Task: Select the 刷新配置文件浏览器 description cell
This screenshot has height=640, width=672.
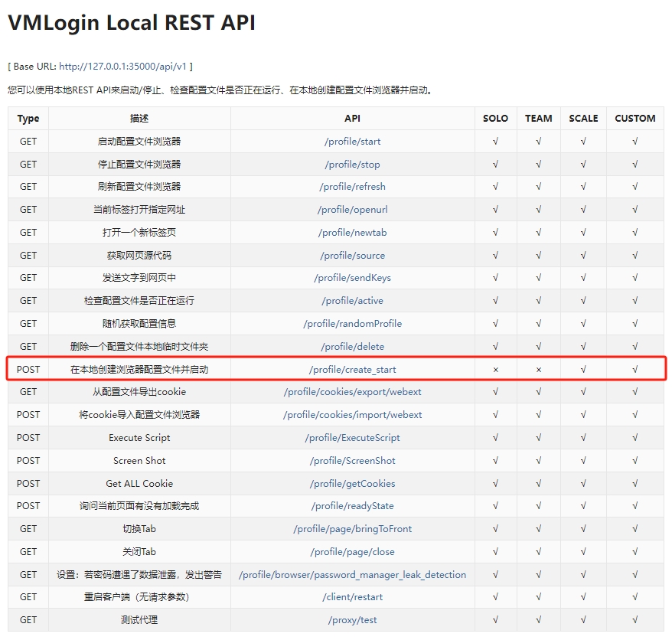Action: (x=139, y=187)
